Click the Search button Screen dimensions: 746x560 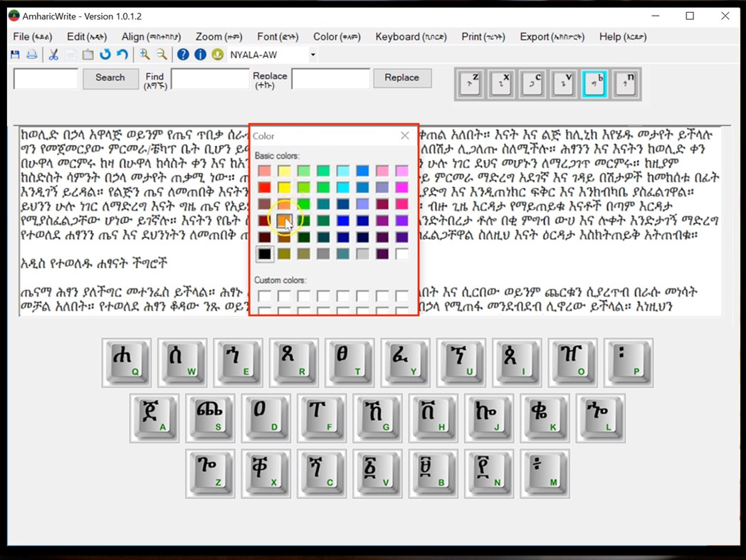pyautogui.click(x=110, y=78)
